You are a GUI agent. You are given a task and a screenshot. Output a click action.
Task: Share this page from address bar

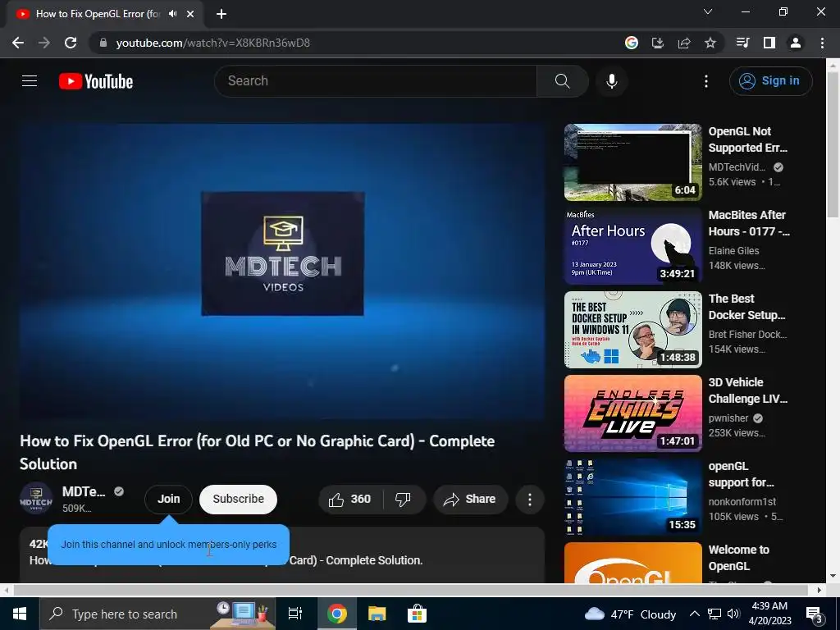click(x=684, y=43)
